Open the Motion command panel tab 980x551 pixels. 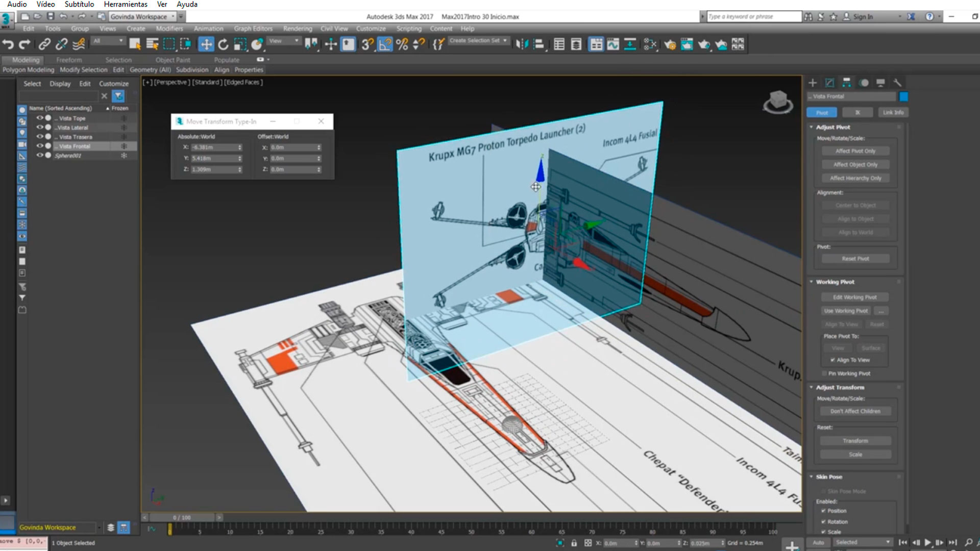864,83
